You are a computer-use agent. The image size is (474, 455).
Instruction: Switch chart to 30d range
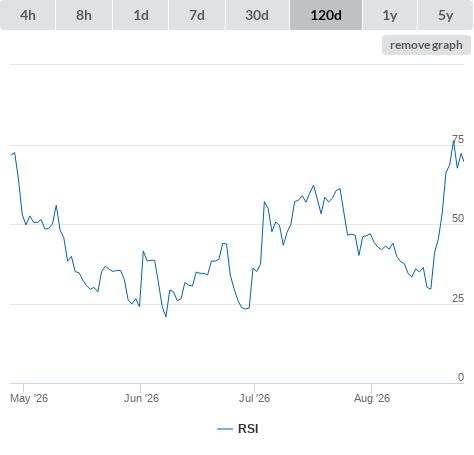(x=257, y=15)
